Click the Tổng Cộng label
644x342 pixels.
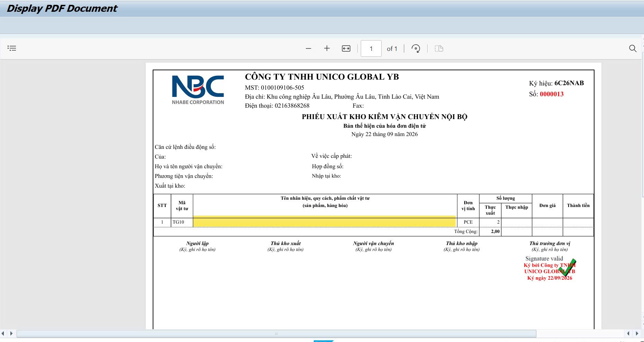pos(466,232)
